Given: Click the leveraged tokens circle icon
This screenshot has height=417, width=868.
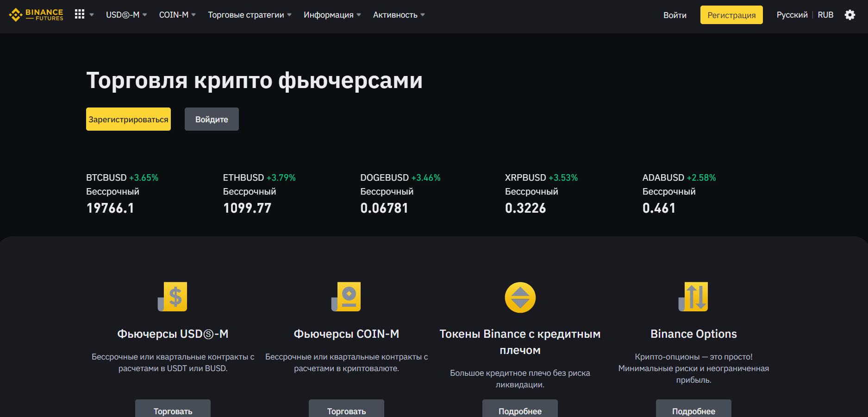Looking at the screenshot, I should pos(520,297).
